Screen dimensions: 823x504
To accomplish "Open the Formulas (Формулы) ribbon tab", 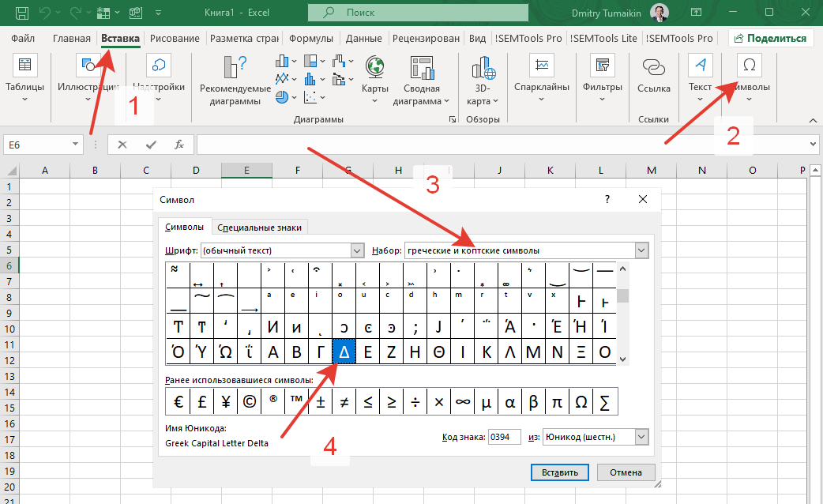I will (x=310, y=39).
